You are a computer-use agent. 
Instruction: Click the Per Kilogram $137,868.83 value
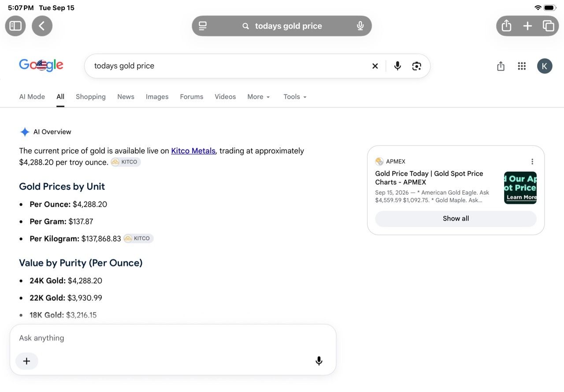(x=101, y=239)
